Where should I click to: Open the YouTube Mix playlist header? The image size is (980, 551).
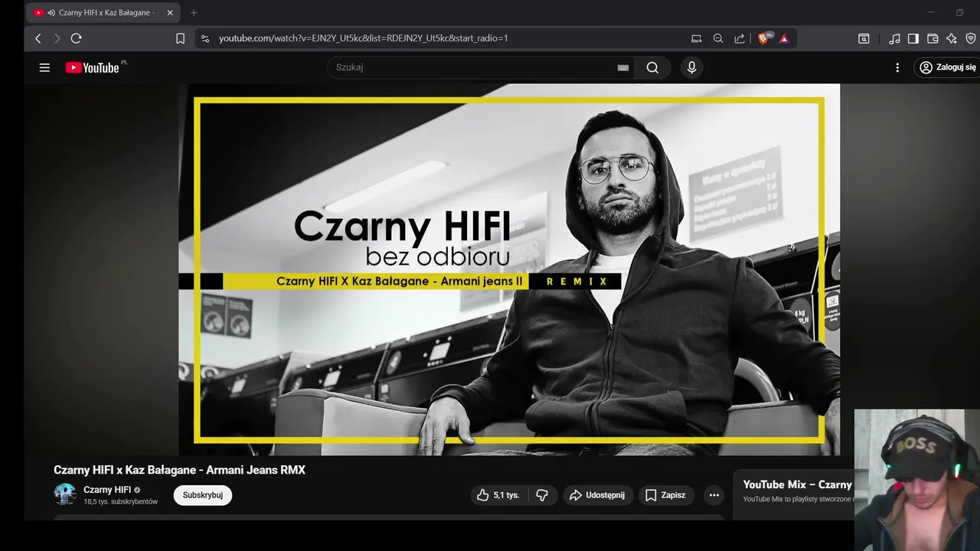pos(797,484)
